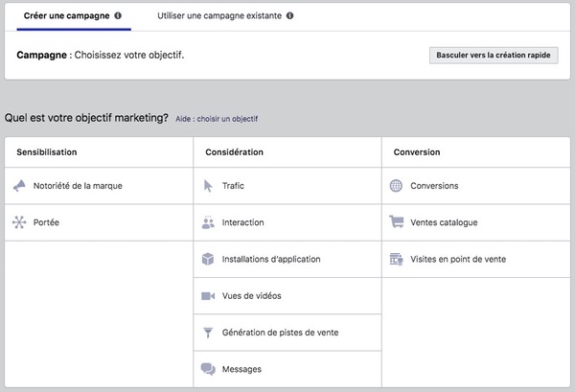
Task: Switch to Créer une campagne tab
Action: (65, 15)
